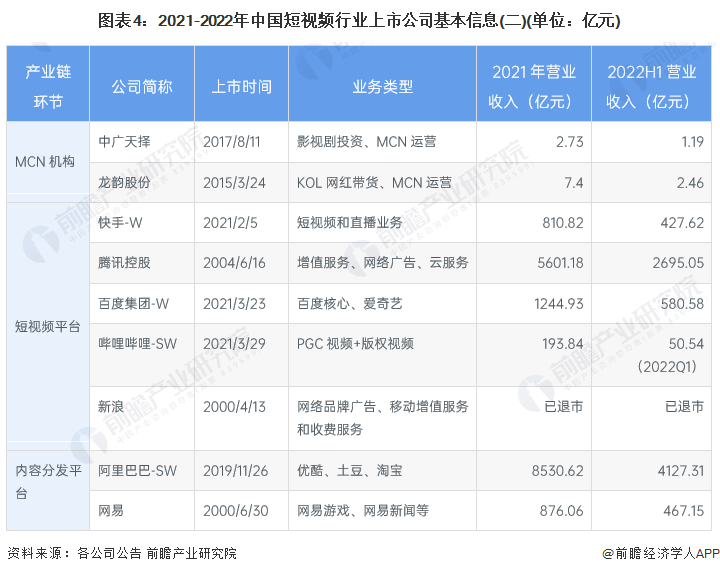Select company name 腾讯控股

pyautogui.click(x=124, y=263)
